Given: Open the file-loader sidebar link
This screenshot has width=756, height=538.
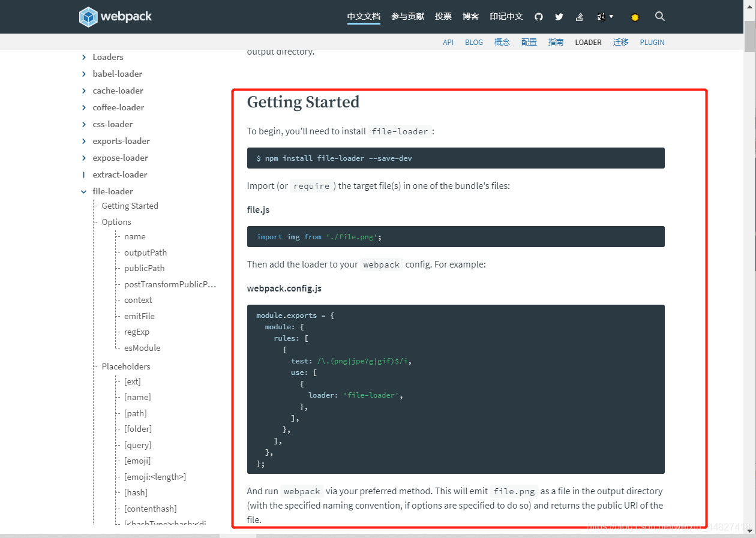Looking at the screenshot, I should (113, 191).
